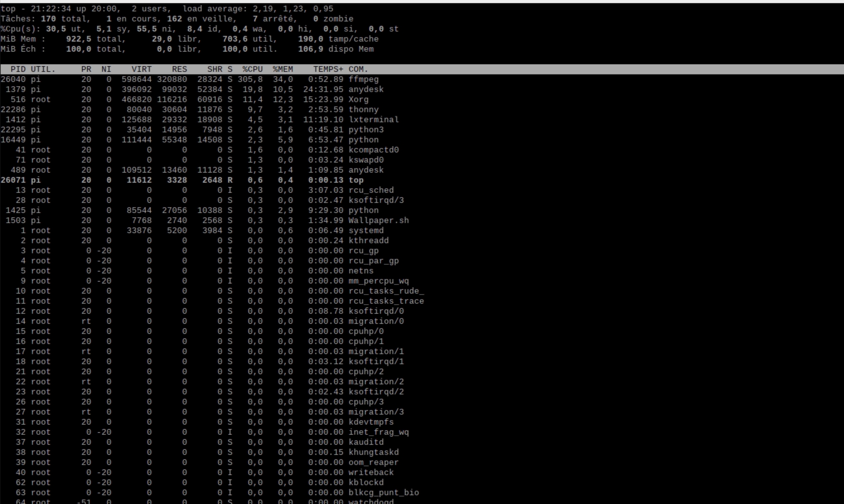844x504 pixels.
Task: Select the 170 total tasks value
Action: [x=48, y=19]
